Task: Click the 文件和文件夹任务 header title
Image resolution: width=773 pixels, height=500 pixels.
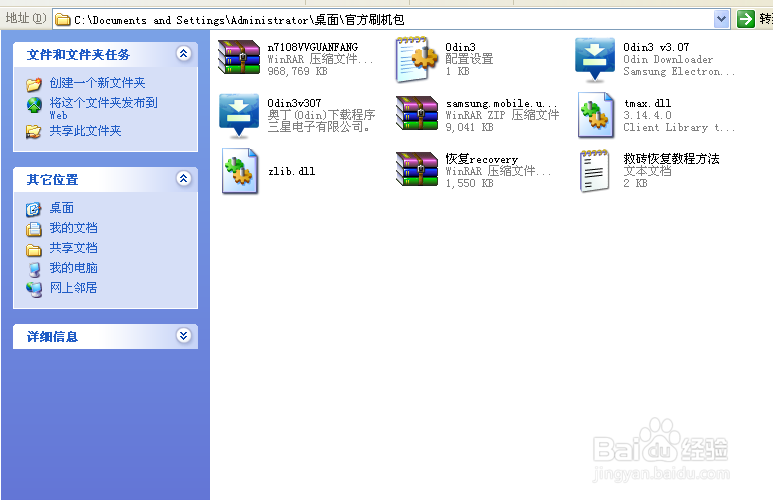Action: [78, 55]
